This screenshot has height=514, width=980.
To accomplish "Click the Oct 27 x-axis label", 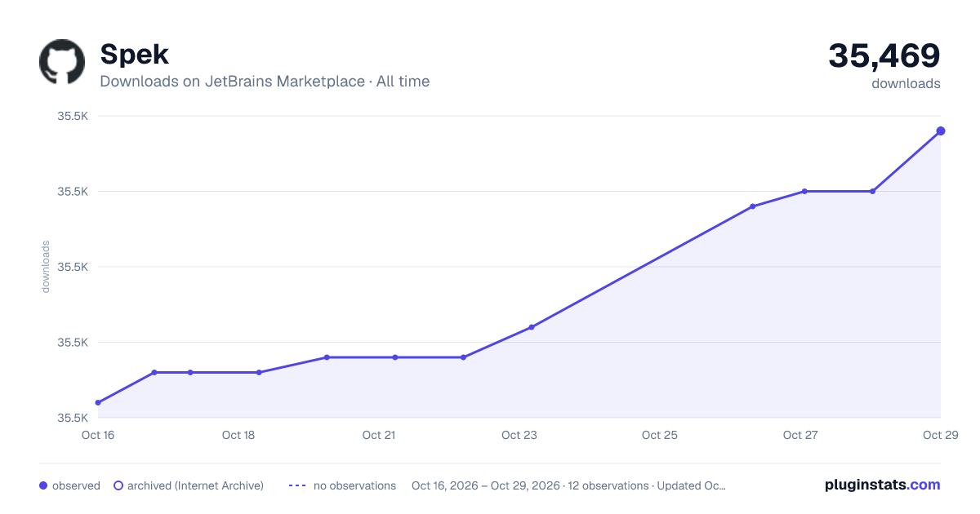I will (800, 435).
